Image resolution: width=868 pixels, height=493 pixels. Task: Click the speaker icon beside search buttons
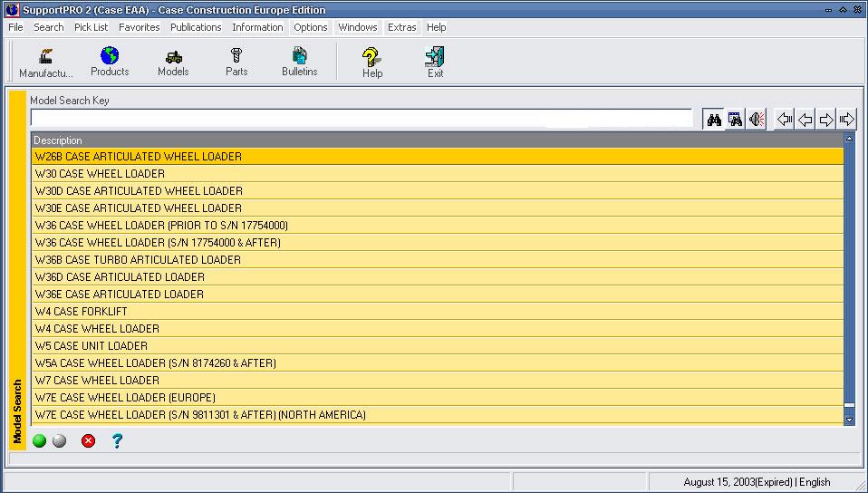click(x=757, y=119)
